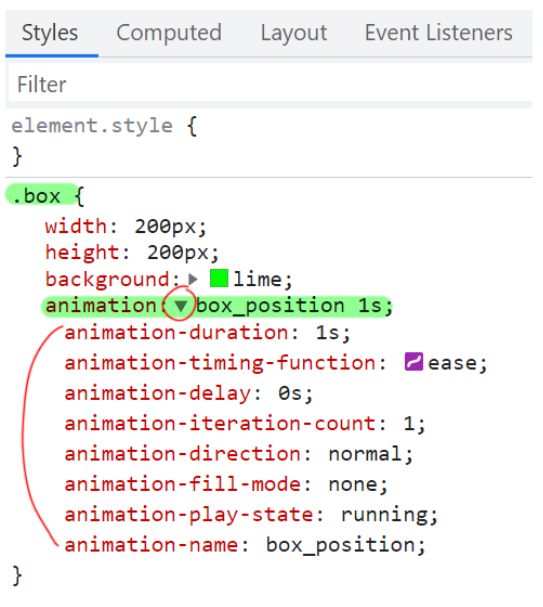Edit the background property name
This screenshot has height=607, width=543.
pos(107,279)
